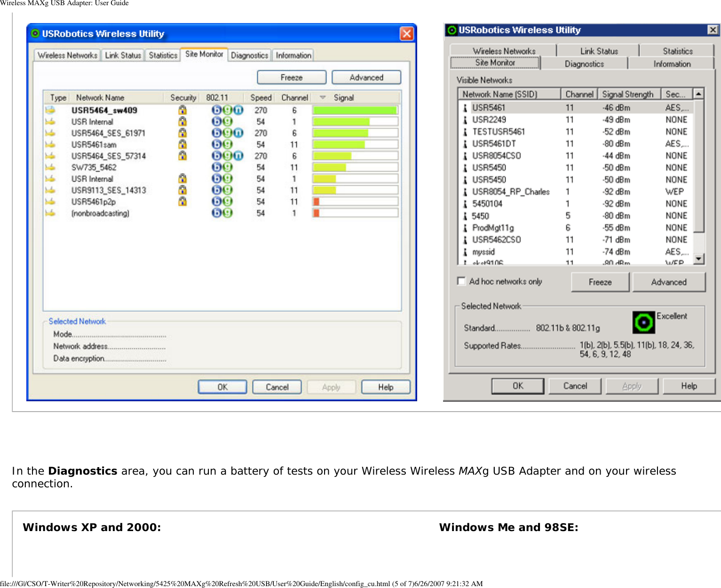Click the Excellent signal quality icon

pos(644,322)
